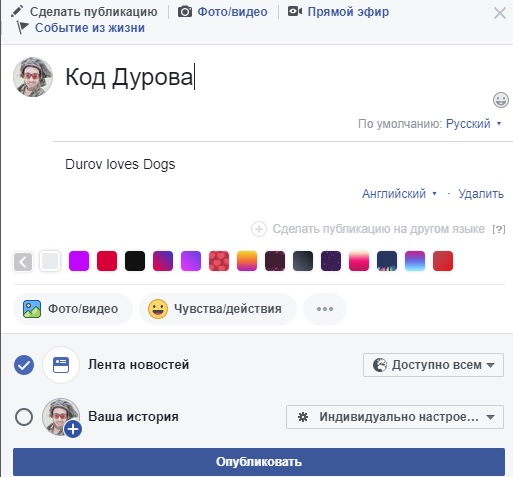Pick the dark gray gradient swatch
Screen dimensions: 513x477
[303, 261]
